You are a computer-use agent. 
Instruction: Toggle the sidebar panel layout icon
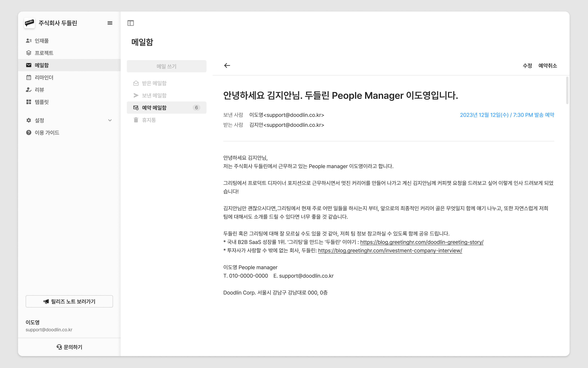click(130, 23)
